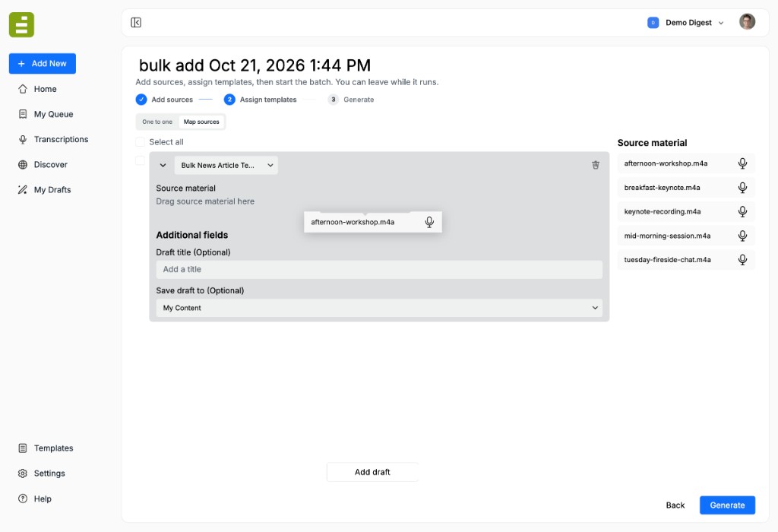This screenshot has height=532, width=778.
Task: Click the Add draft button
Action: (372, 472)
